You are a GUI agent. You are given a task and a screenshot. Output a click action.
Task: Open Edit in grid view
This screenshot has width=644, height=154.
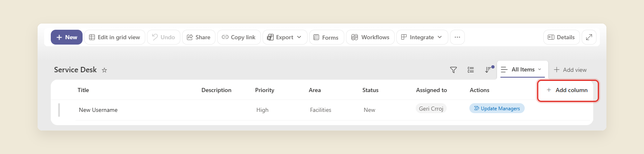[115, 37]
